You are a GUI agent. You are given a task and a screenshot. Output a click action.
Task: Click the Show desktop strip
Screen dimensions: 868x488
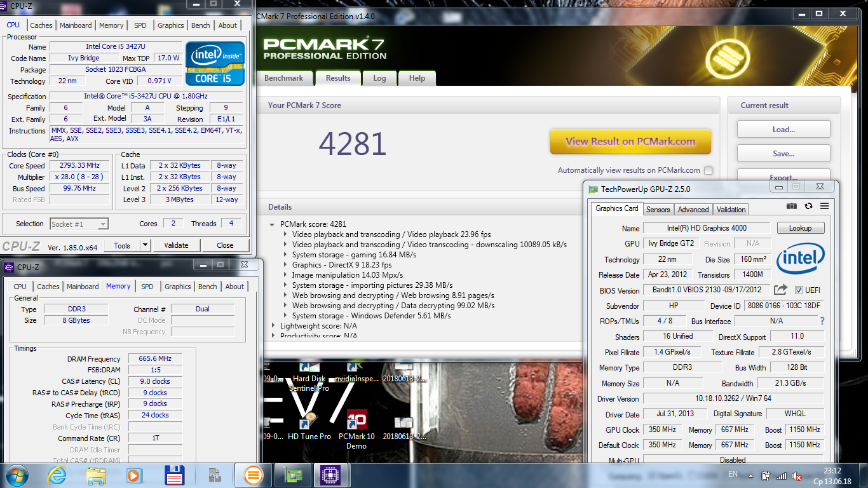pos(863,475)
